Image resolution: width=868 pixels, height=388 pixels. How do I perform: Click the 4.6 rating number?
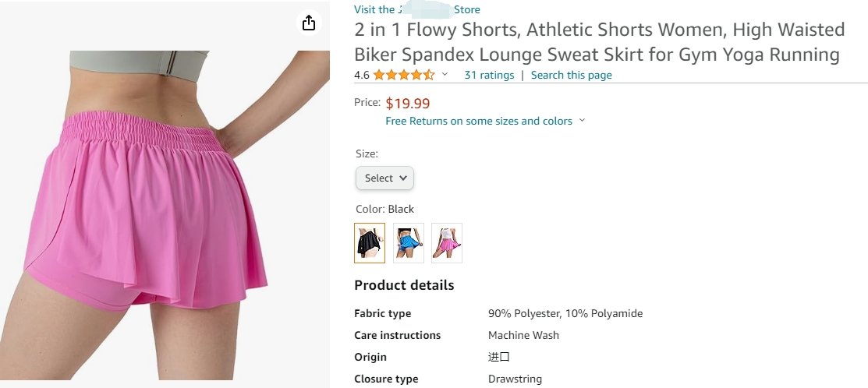click(362, 75)
